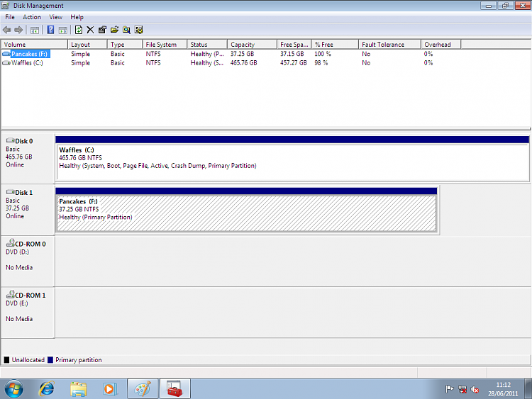The image size is (532, 399).
Task: Open Properties toolbar icon
Action: (102, 30)
